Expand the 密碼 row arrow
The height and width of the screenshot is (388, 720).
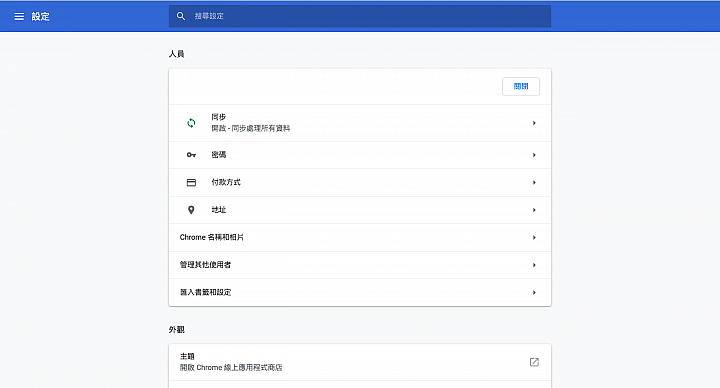click(534, 155)
